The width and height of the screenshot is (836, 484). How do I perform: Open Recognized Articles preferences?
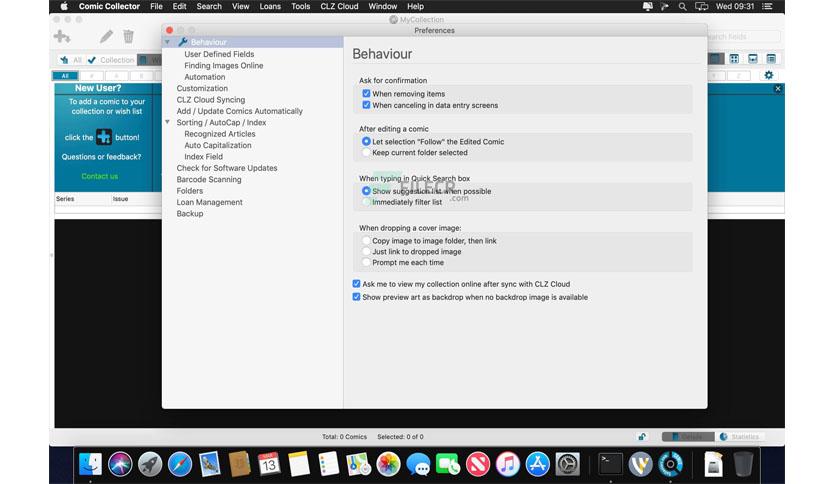pos(220,134)
